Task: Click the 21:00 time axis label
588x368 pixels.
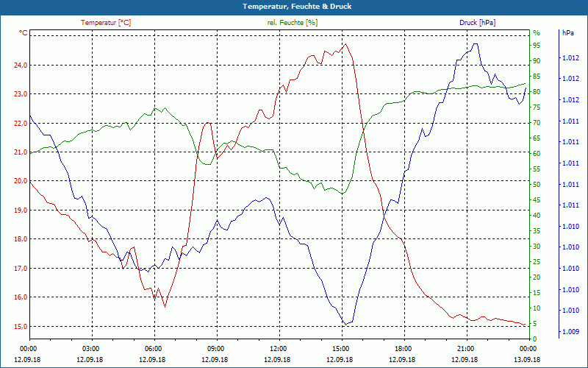Action: click(x=466, y=348)
